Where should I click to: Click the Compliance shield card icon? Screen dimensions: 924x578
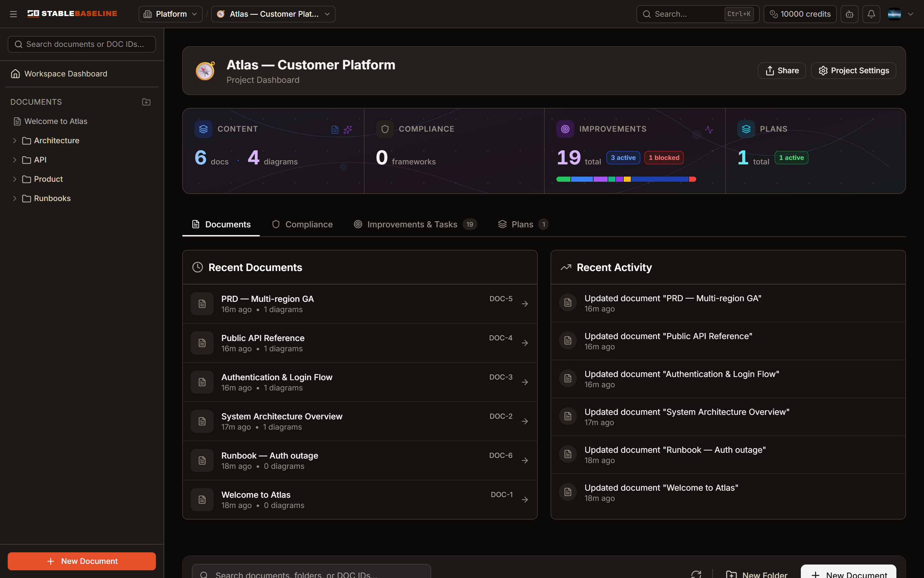coord(385,129)
